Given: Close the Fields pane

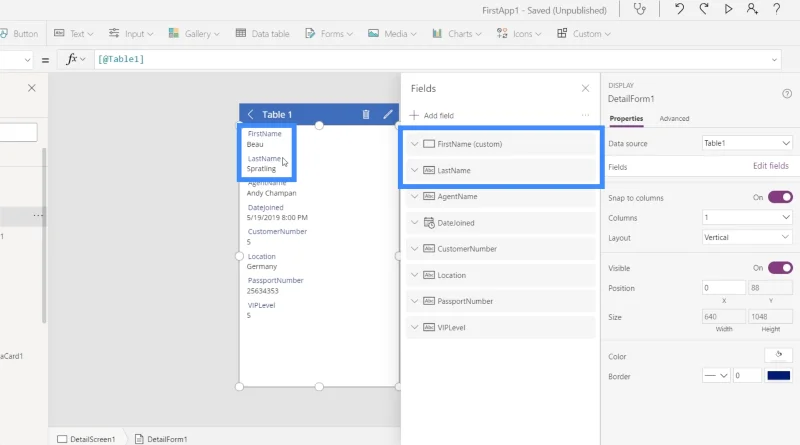Looking at the screenshot, I should click(x=585, y=88).
